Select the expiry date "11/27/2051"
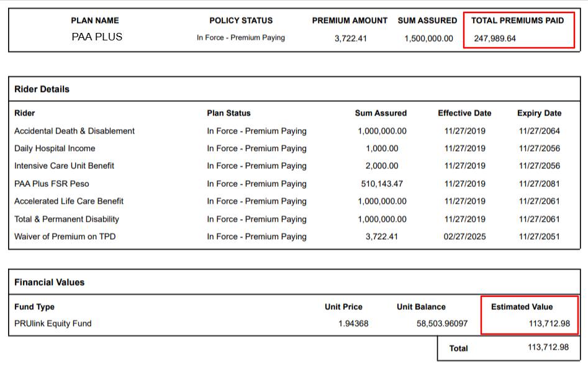 pos(539,237)
